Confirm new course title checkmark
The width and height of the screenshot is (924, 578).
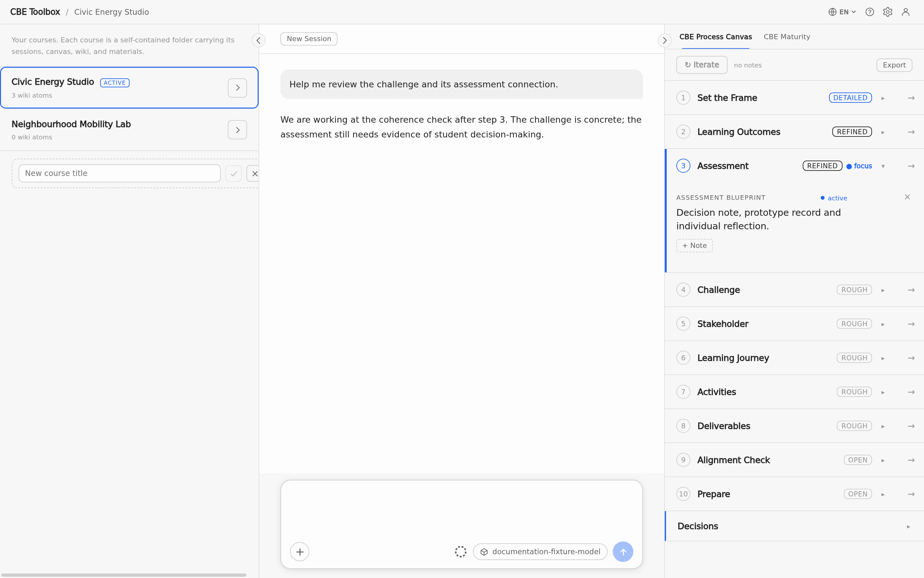tap(234, 173)
